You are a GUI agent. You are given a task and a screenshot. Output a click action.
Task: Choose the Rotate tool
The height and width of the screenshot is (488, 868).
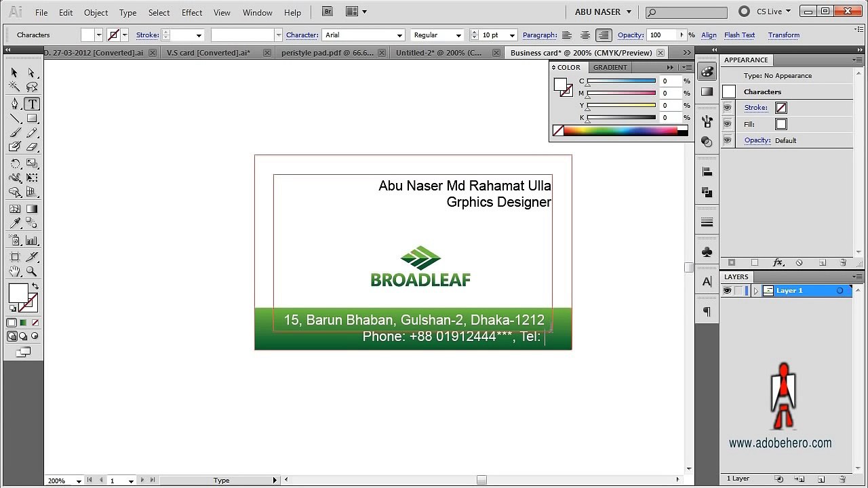tap(14, 163)
